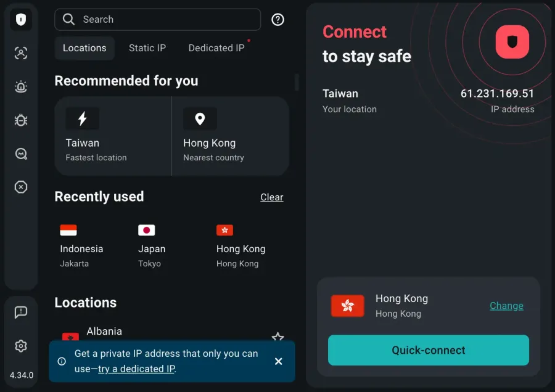Select the hexagonal X sidebar icon
Screen dimensions: 555x392
21,187
